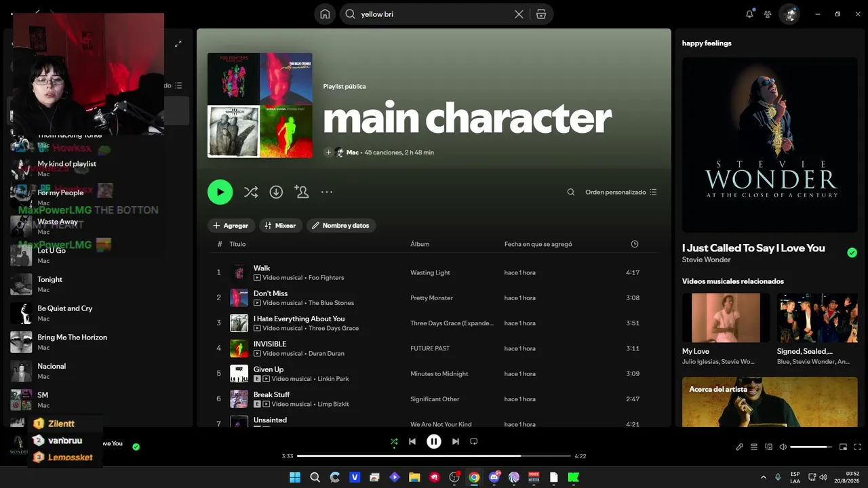Screen dimensions: 868x488
Task: Open the Browse icon in search bar
Action: click(540, 14)
